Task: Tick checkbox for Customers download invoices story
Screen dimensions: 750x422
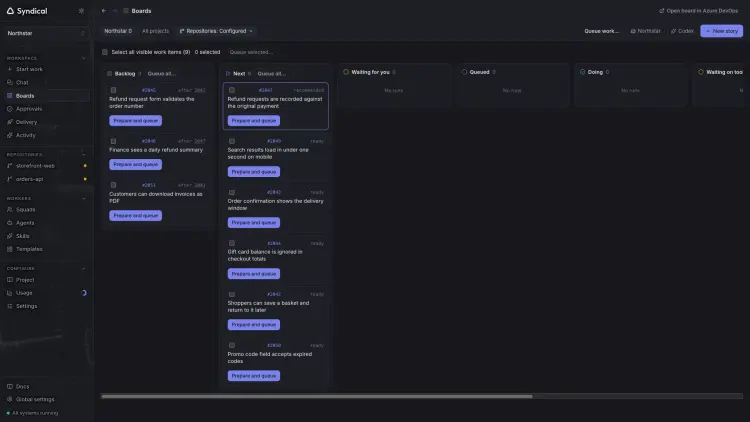Action: coord(113,185)
